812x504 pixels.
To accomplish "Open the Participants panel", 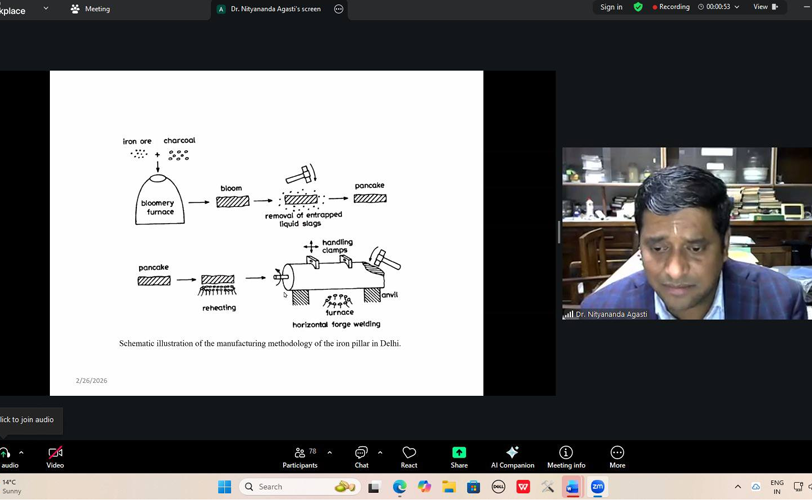I will (x=299, y=457).
